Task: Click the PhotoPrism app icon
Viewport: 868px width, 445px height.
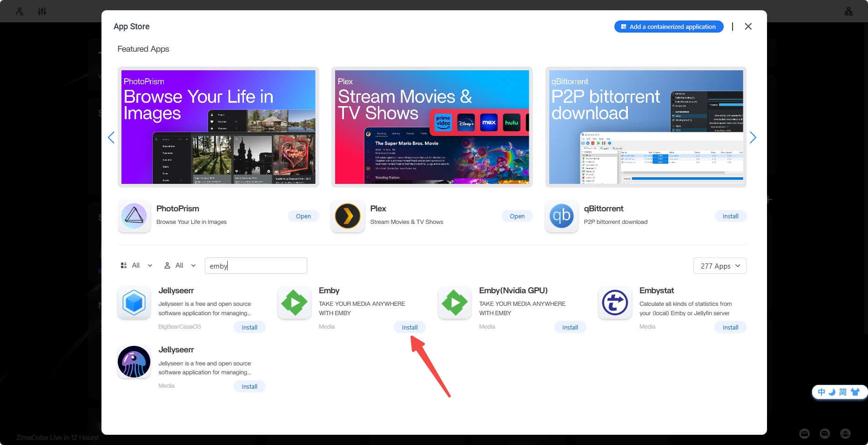Action: point(134,216)
